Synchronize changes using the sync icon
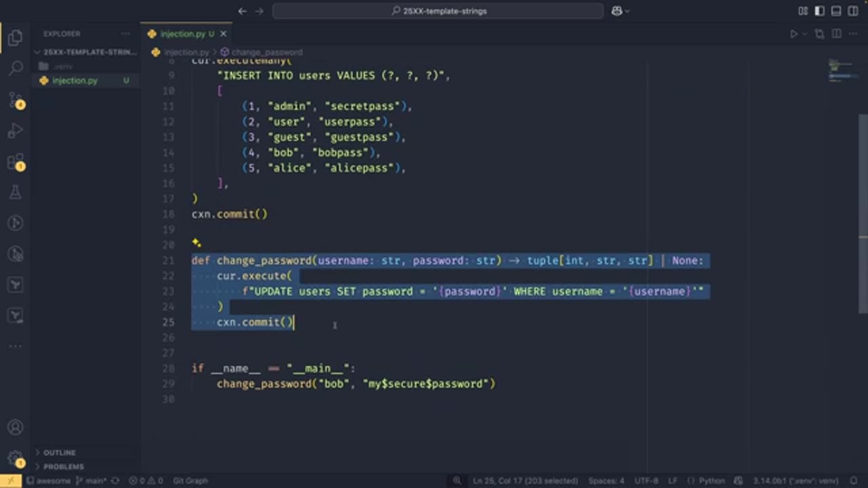This screenshot has height=488, width=868. click(x=115, y=481)
